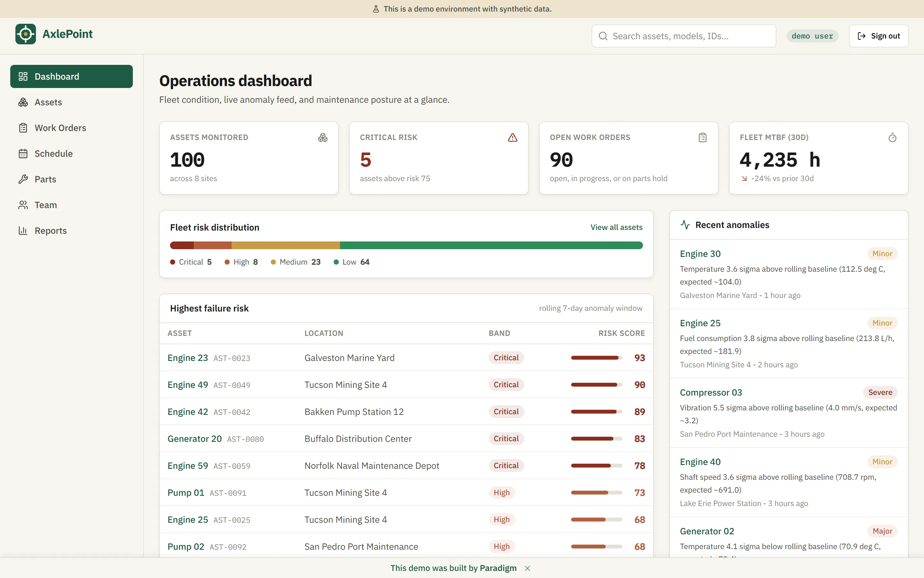Open the Work Orders section
924x578 pixels.
[x=72, y=128]
